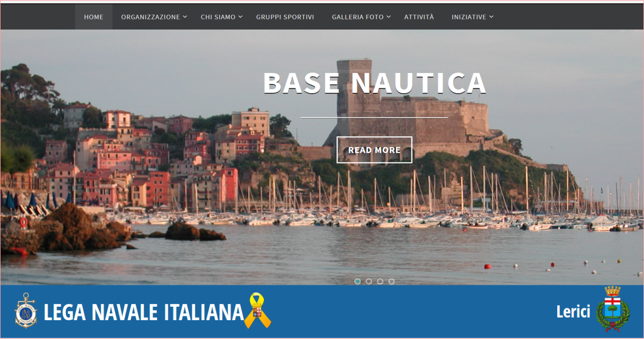This screenshot has width=644, height=339.
Task: Open the Gruppi Sportivi menu item
Action: 285,17
